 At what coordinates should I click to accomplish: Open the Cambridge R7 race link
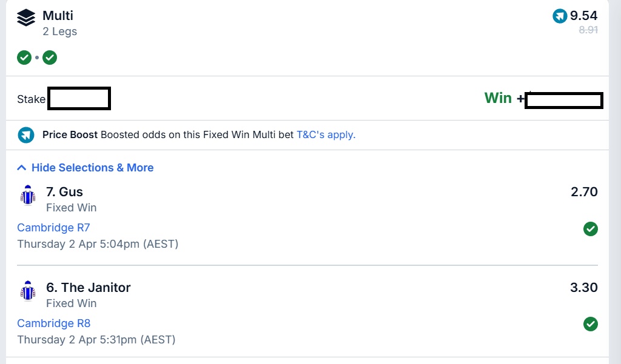[53, 228]
